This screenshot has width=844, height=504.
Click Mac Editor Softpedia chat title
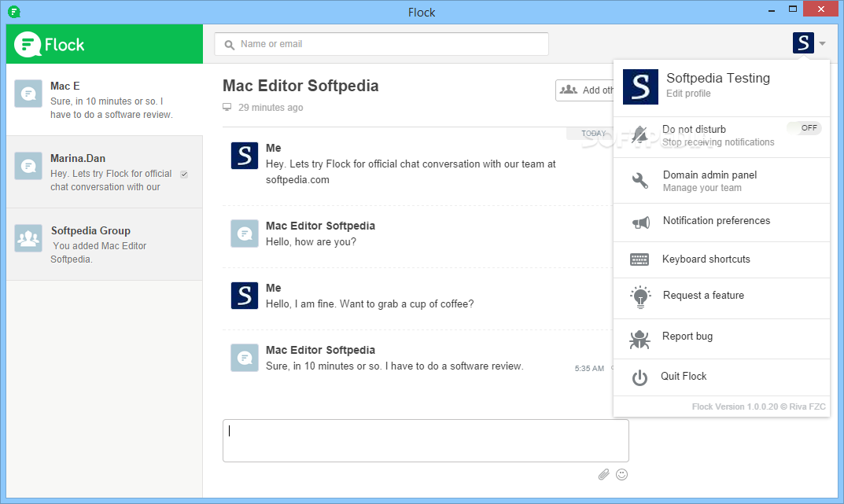(300, 86)
